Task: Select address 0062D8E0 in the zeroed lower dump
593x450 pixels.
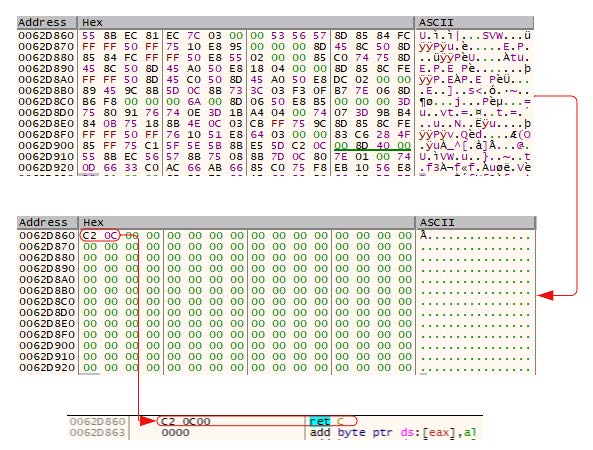Action: [47, 324]
